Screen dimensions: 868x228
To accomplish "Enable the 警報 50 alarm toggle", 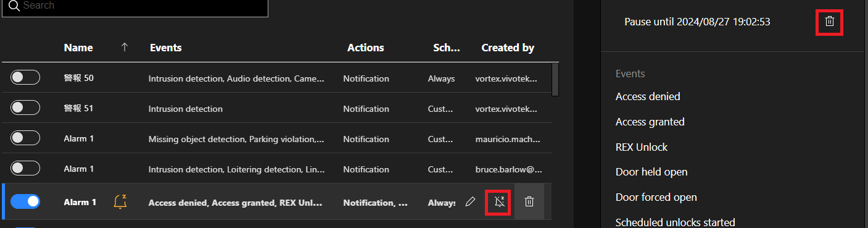I will pos(25,77).
